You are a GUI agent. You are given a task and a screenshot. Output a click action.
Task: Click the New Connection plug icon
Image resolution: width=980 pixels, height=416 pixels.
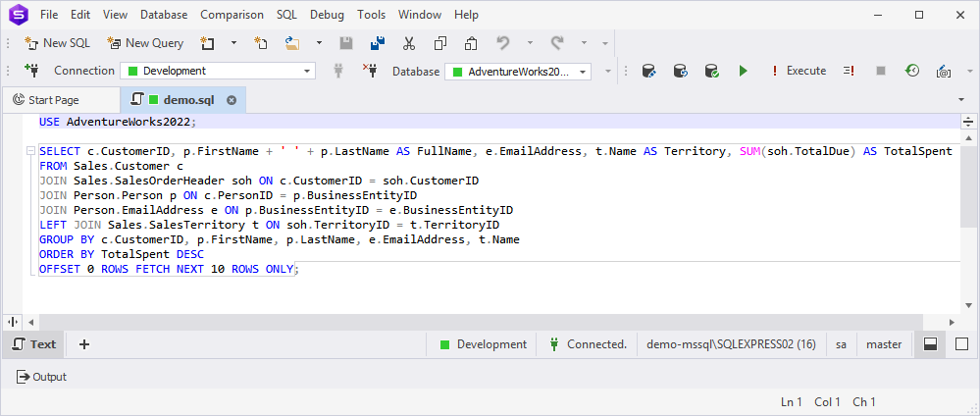pyautogui.click(x=30, y=71)
